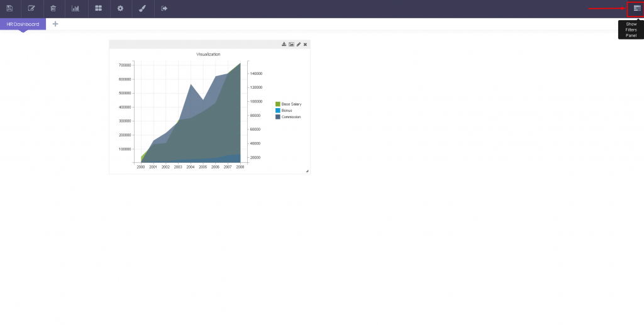Open the bar chart visualization tool
The width and height of the screenshot is (644, 325).
[75, 9]
